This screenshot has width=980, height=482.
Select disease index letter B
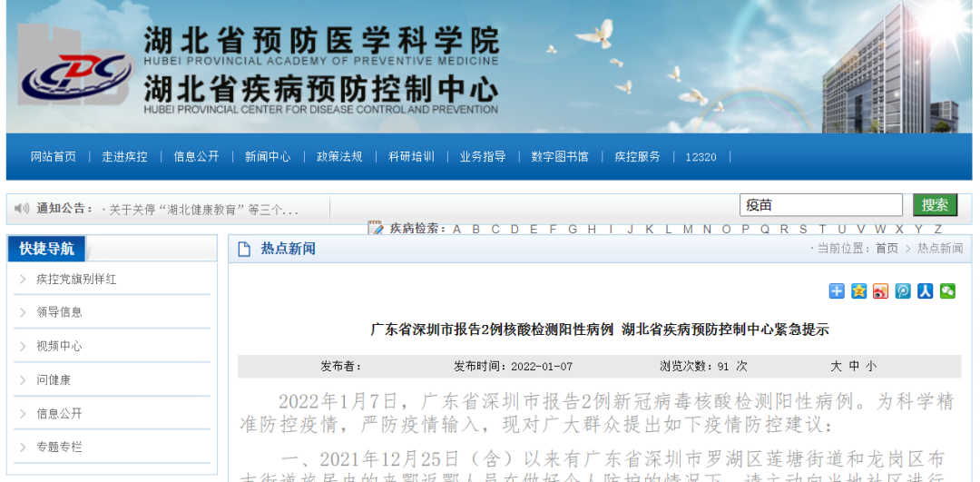point(476,229)
